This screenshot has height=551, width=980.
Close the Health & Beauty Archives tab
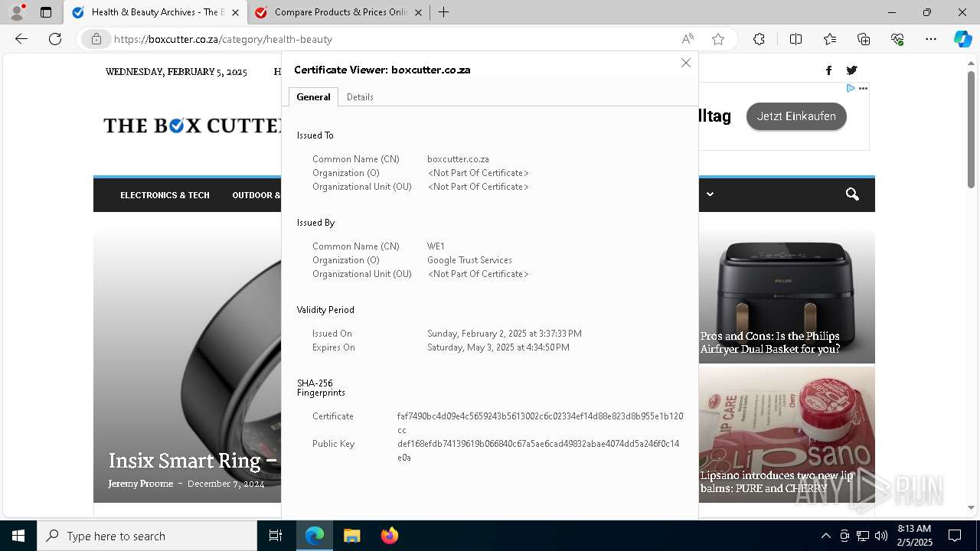coord(235,12)
